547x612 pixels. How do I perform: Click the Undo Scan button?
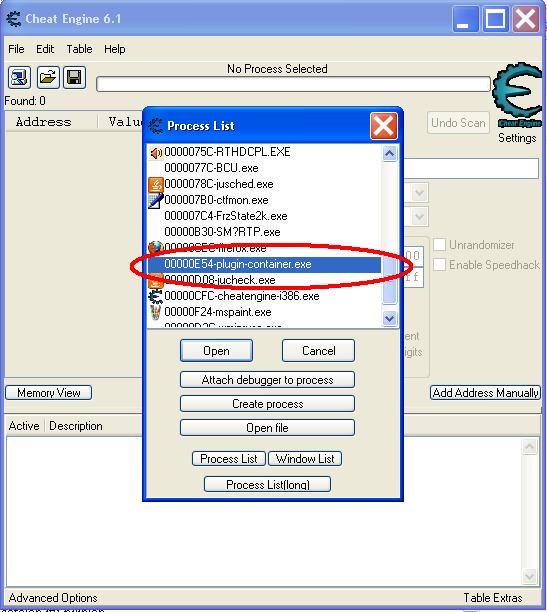click(x=458, y=123)
